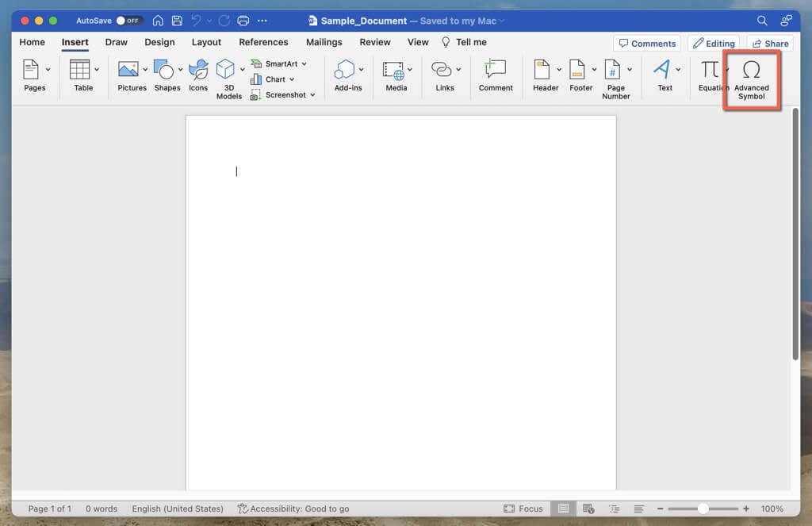Insert 3D Models
The height and width of the screenshot is (526, 812).
point(225,70)
